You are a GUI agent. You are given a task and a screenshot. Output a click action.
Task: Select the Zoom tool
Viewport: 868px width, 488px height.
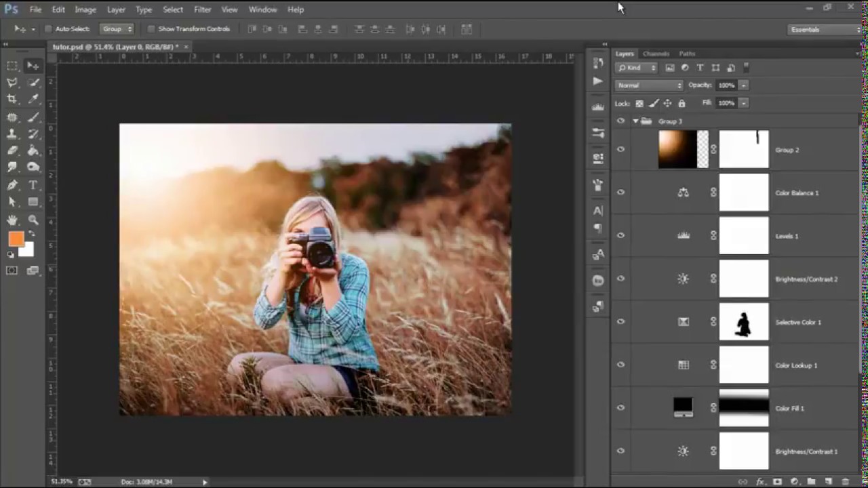tap(33, 220)
